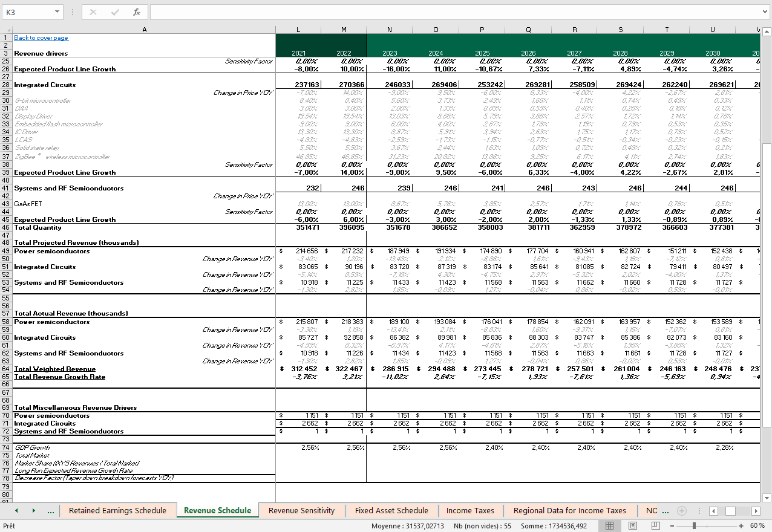Select column N header

tap(389, 30)
